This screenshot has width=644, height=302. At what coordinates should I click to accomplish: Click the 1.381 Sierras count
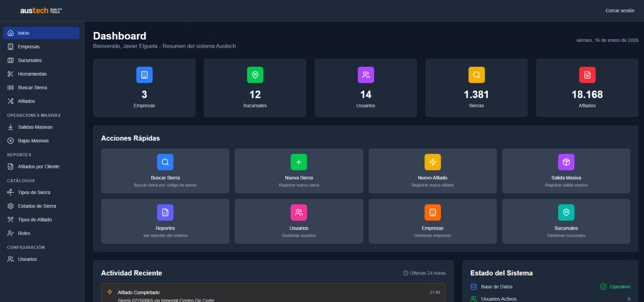(x=477, y=95)
